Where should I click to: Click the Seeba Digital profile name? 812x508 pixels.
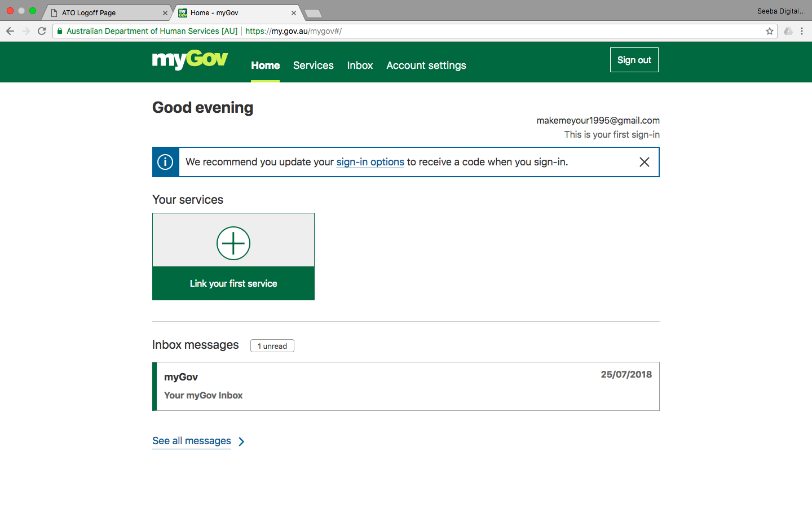(x=782, y=11)
